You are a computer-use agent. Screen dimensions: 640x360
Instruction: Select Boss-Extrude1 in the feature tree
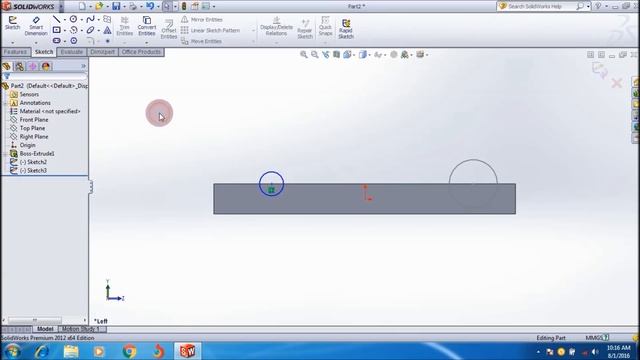37,153
